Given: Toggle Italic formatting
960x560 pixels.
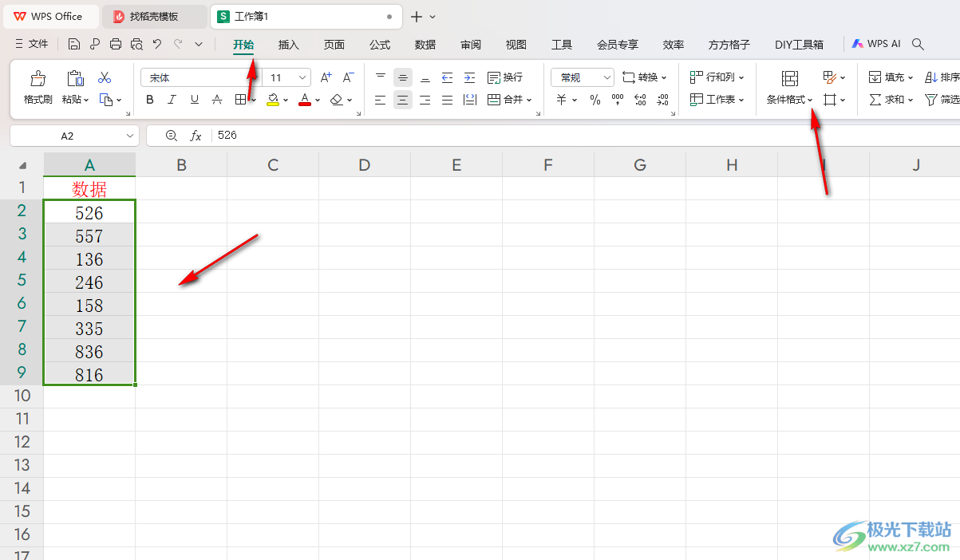Looking at the screenshot, I should click(x=172, y=100).
